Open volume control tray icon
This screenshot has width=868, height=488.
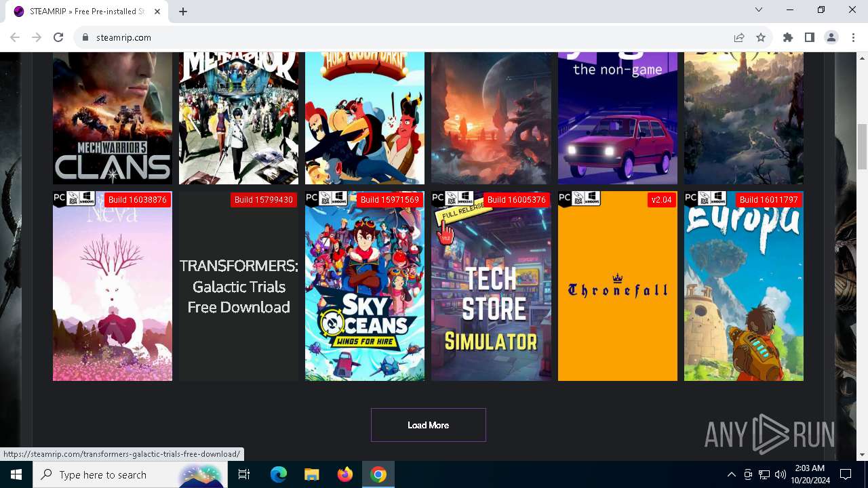click(781, 474)
